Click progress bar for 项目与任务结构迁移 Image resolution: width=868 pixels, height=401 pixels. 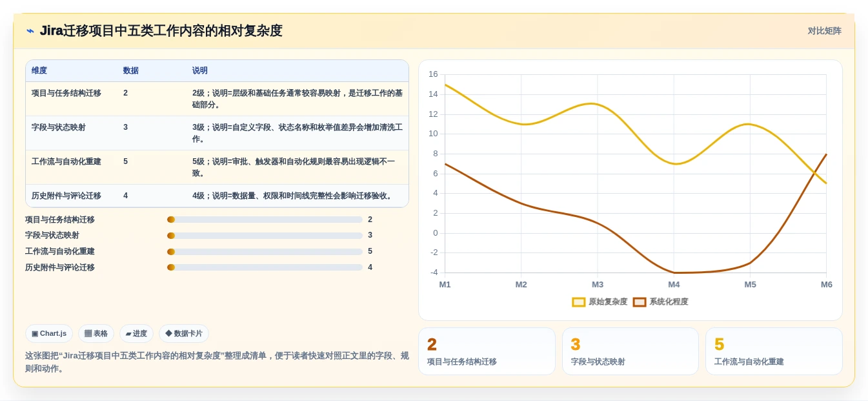[x=265, y=220]
